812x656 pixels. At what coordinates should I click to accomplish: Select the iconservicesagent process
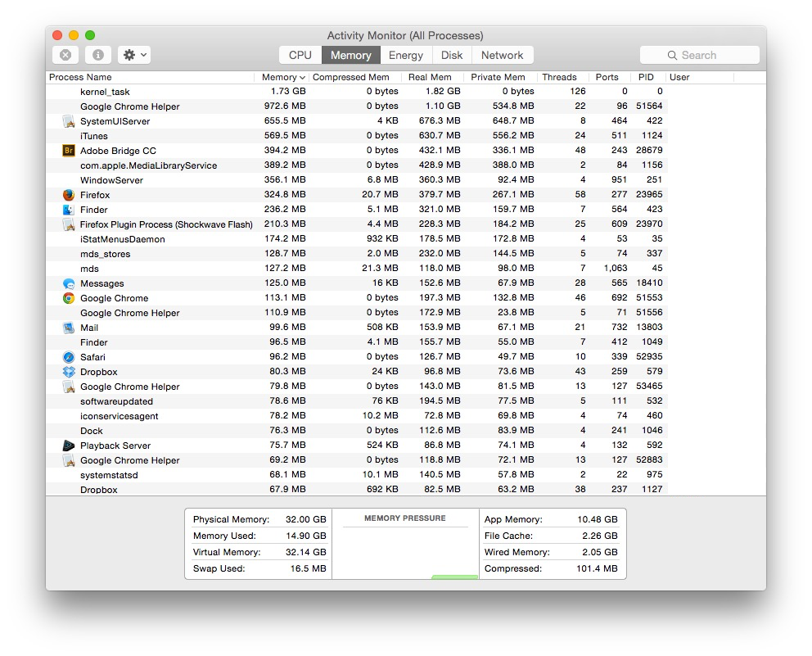(357, 416)
